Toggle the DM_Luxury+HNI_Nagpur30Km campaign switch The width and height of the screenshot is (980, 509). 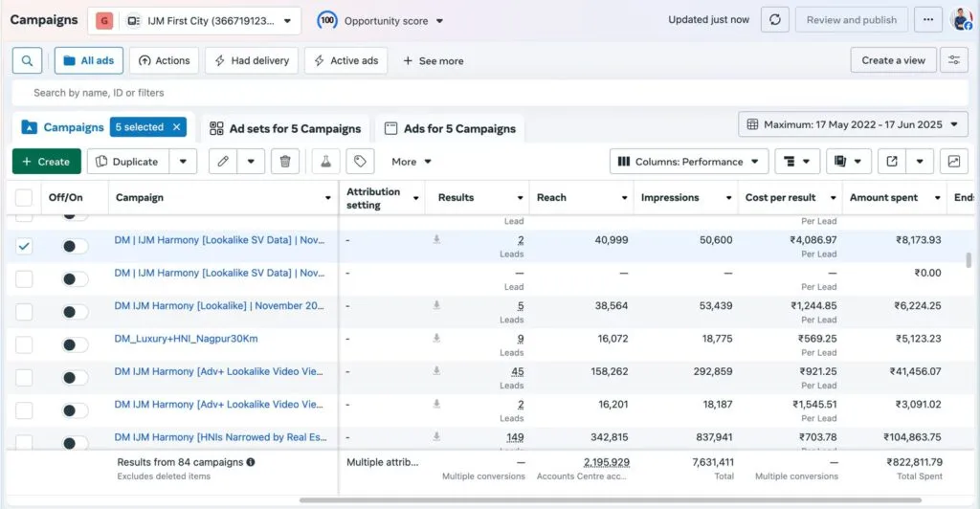pos(75,344)
